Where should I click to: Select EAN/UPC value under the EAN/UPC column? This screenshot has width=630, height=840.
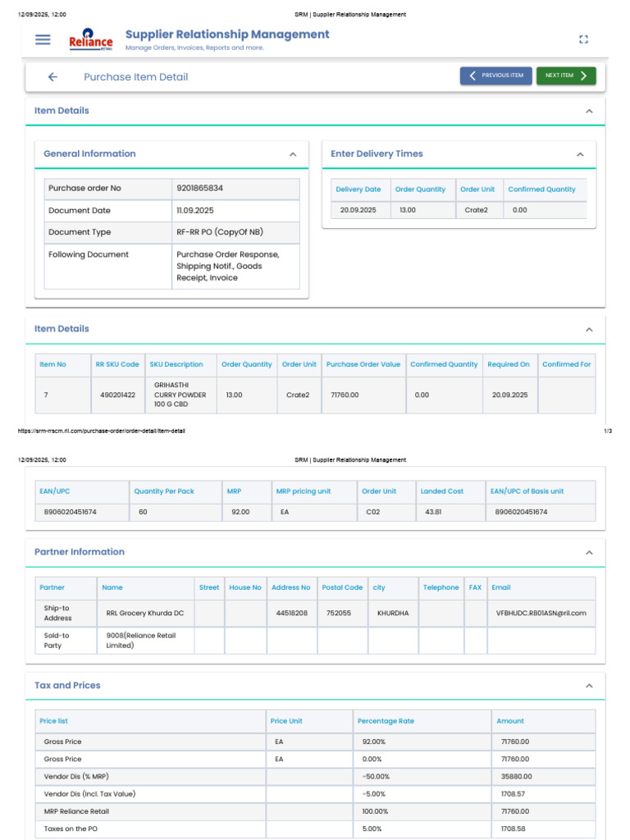pos(71,512)
